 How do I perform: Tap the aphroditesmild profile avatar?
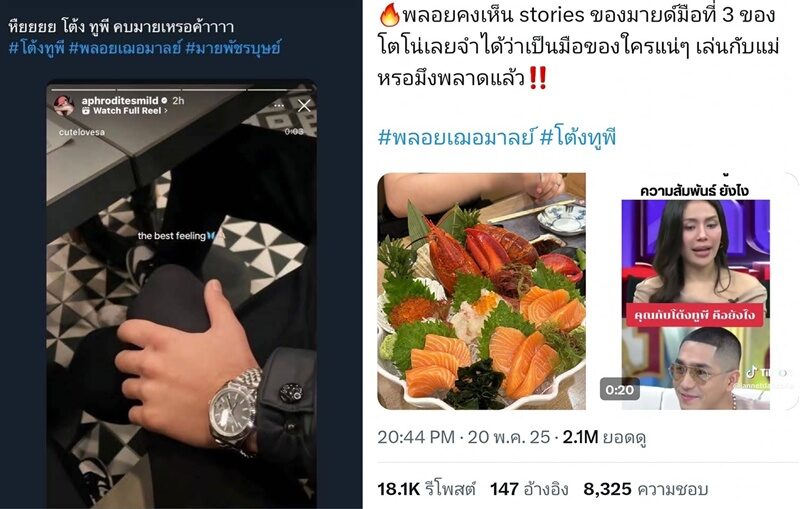click(64, 105)
